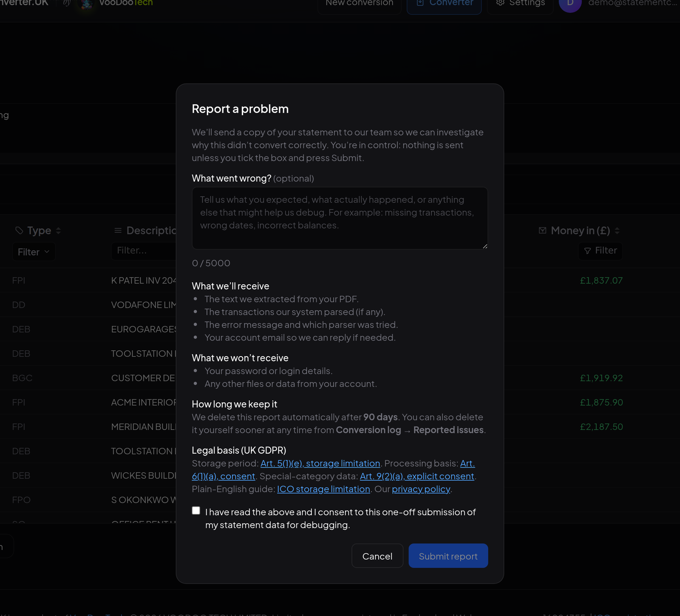
Task: Cancel the Report a problem dialog
Action: [x=377, y=556]
